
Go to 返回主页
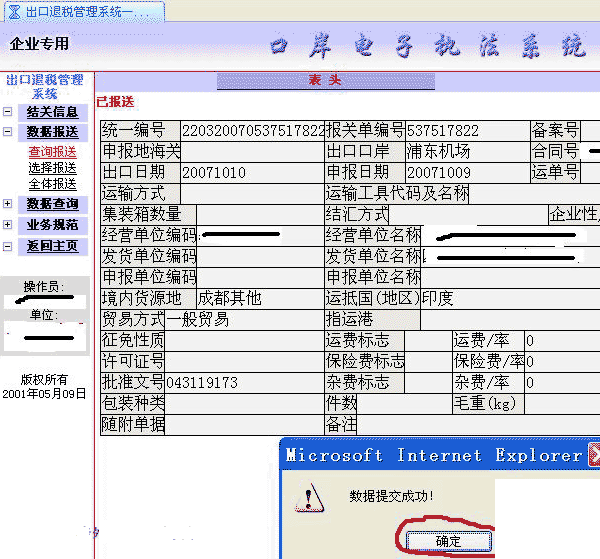[53, 246]
